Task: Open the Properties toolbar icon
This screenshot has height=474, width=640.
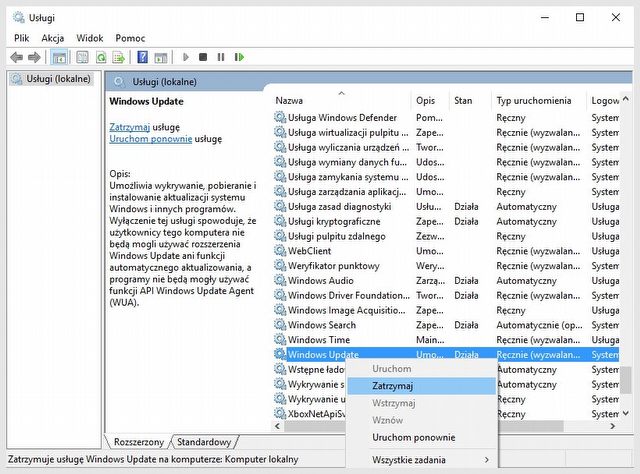Action: 82,57
